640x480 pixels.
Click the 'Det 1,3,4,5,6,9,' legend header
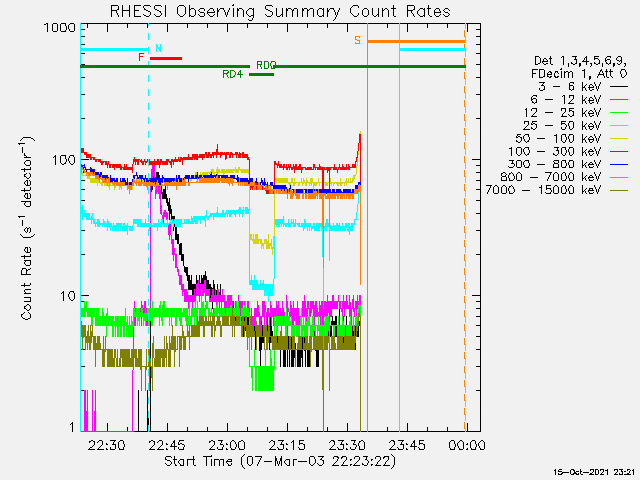click(580, 61)
